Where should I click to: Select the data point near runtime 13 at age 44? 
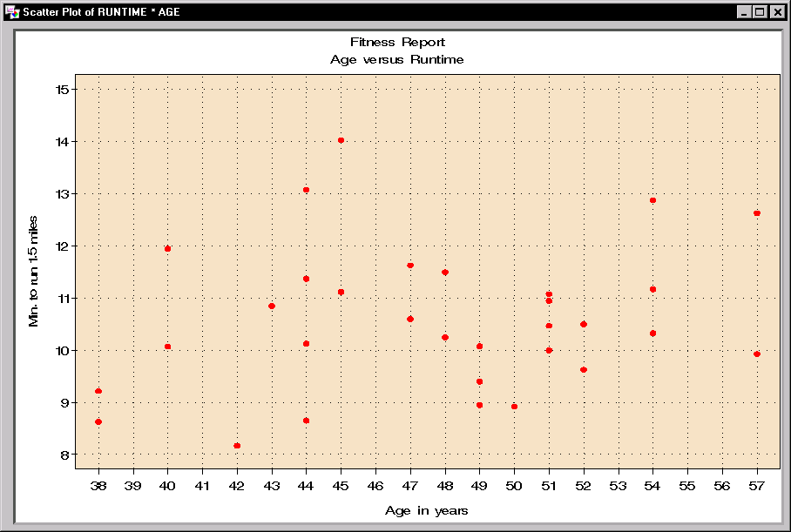pyautogui.click(x=307, y=189)
